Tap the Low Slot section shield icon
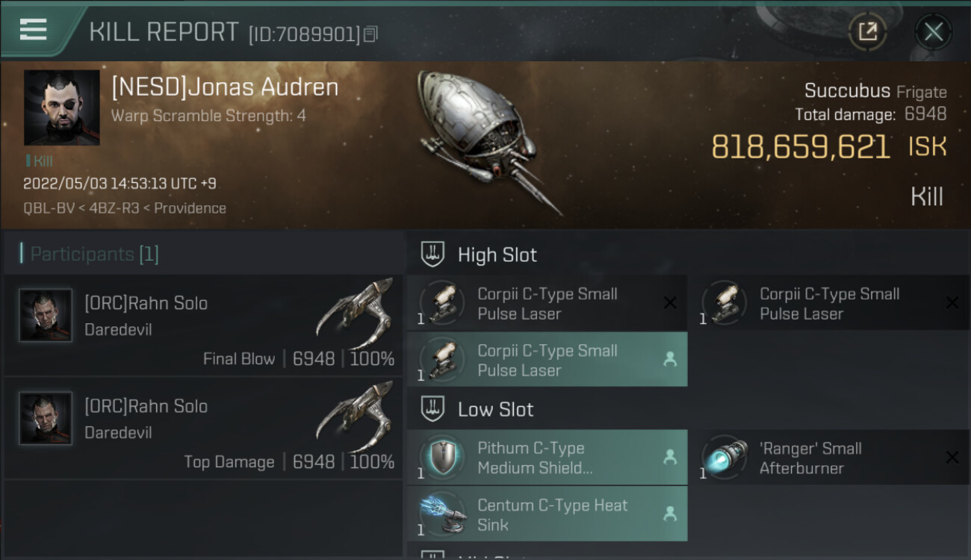 [433, 409]
